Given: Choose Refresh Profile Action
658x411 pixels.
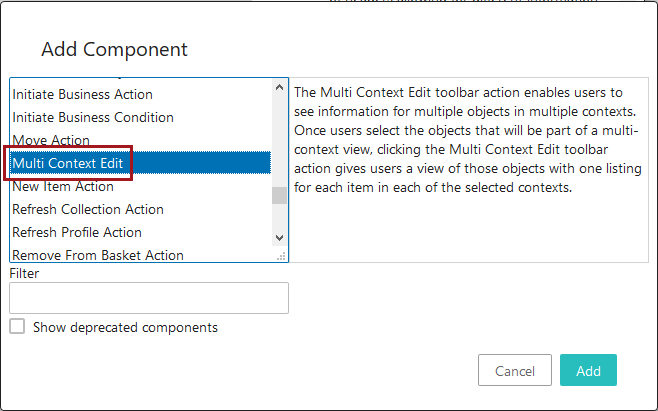Looking at the screenshot, I should point(77,233).
